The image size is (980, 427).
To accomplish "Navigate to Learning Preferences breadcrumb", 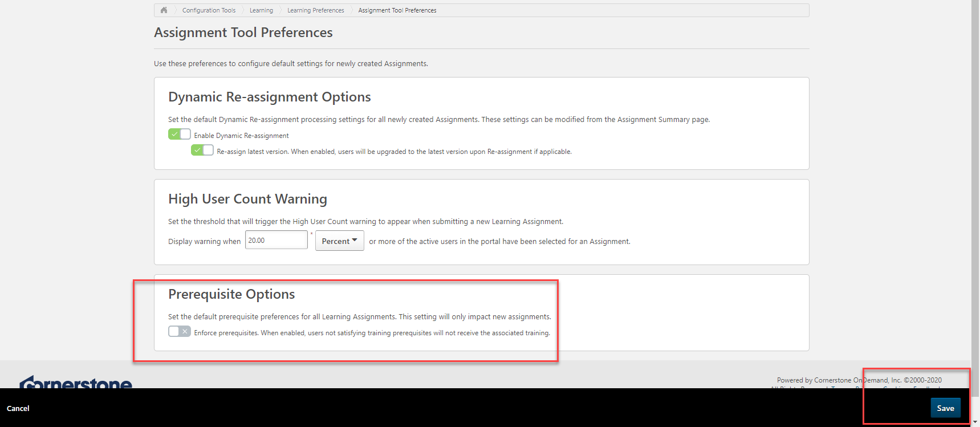I will click(x=316, y=10).
